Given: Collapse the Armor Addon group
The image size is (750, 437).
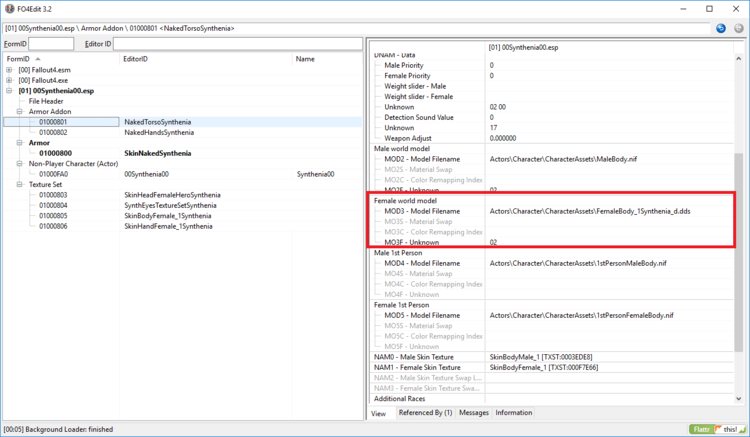Looking at the screenshot, I should point(20,111).
